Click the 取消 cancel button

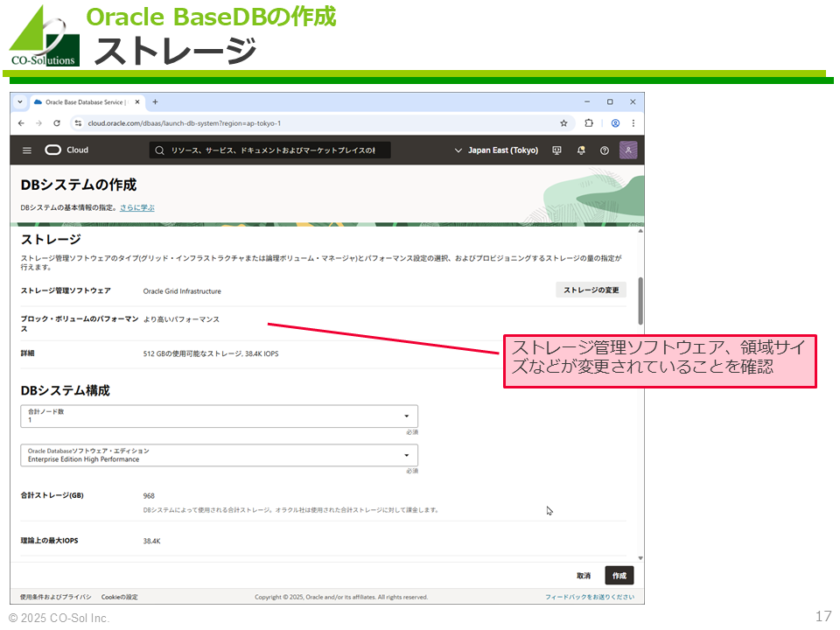(584, 576)
